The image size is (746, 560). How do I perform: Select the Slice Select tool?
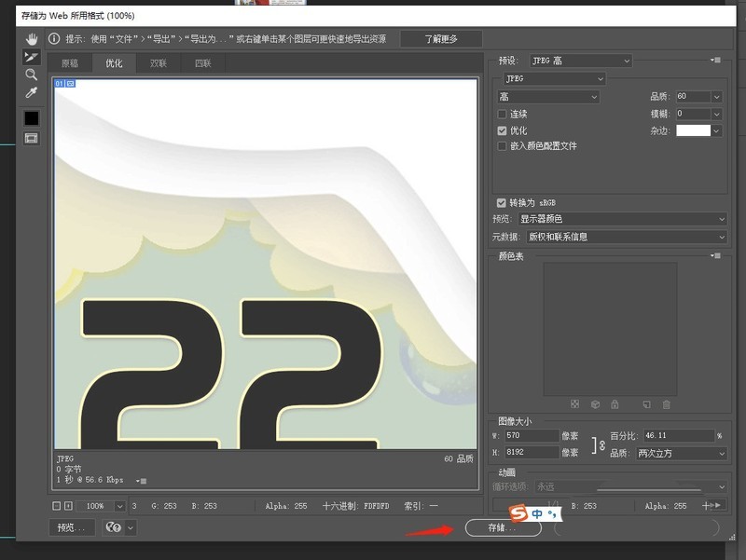32,57
